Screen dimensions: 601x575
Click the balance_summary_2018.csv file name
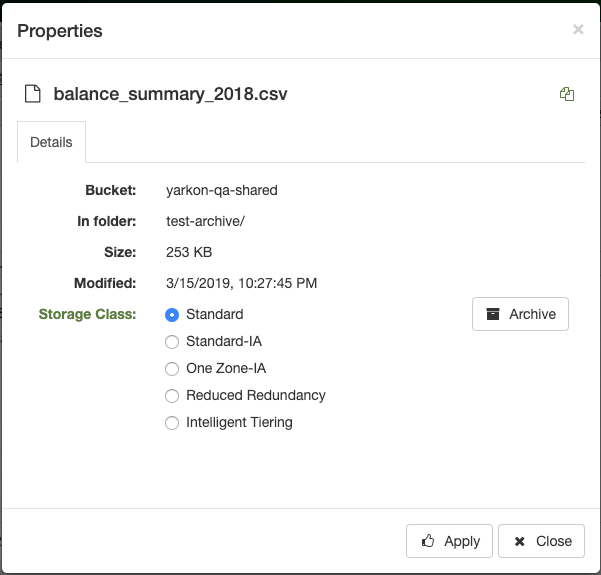(x=169, y=94)
